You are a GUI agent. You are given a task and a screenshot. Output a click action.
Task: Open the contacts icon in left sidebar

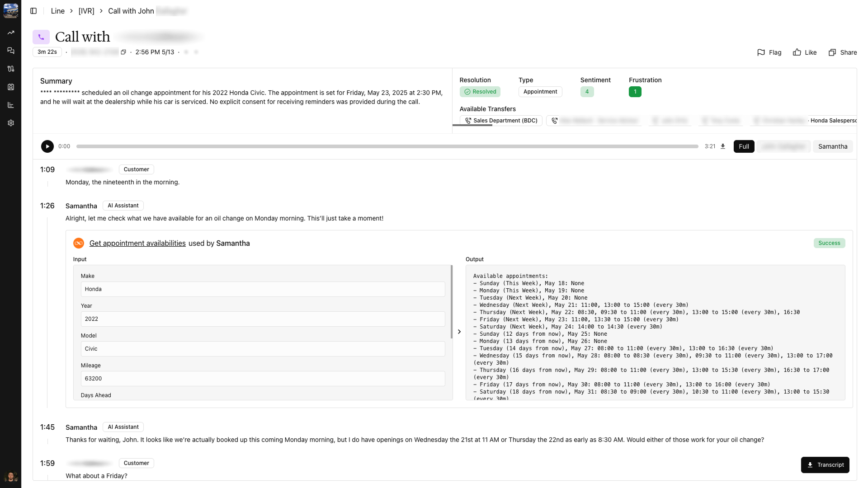(11, 87)
